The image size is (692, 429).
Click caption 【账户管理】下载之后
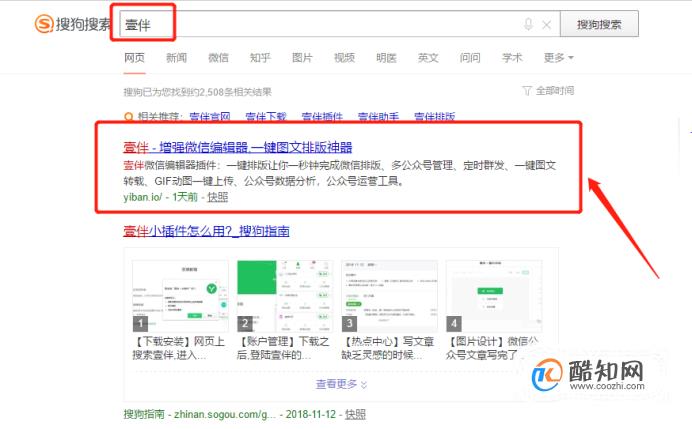click(x=283, y=348)
